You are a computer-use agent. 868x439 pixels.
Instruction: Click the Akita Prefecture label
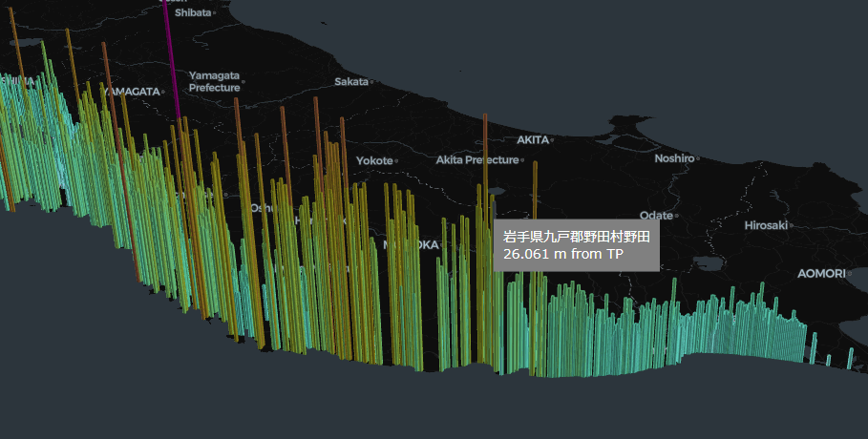point(477,160)
